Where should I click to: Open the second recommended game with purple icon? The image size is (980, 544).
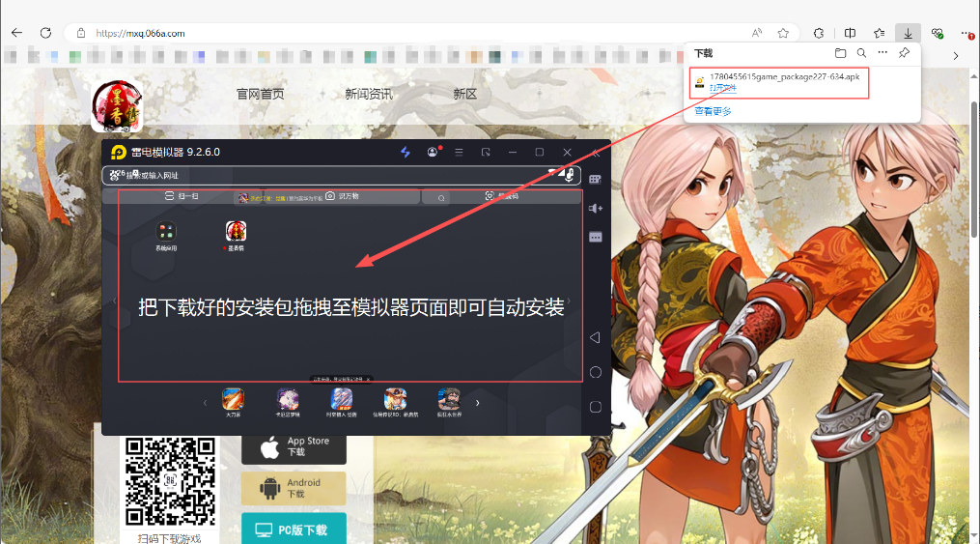pyautogui.click(x=288, y=402)
